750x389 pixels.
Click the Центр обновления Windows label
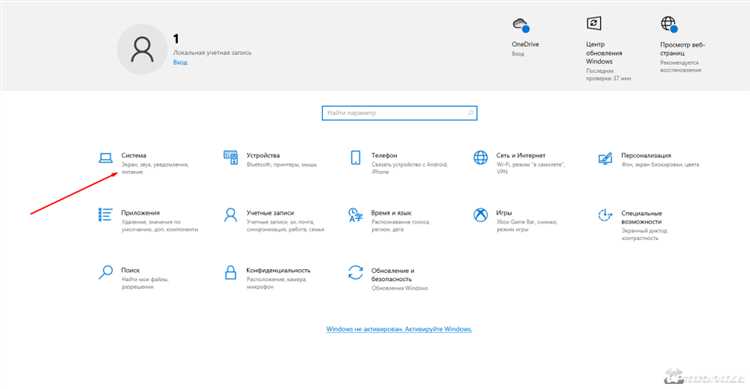click(604, 53)
